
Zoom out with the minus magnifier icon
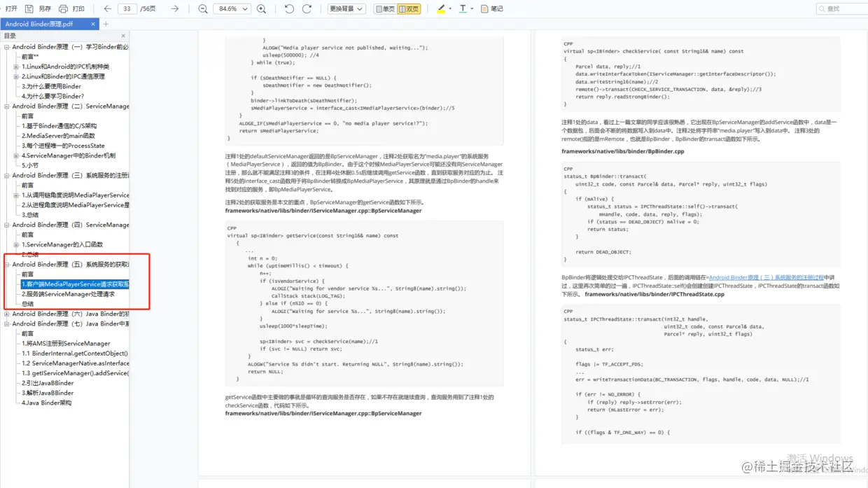[202, 9]
